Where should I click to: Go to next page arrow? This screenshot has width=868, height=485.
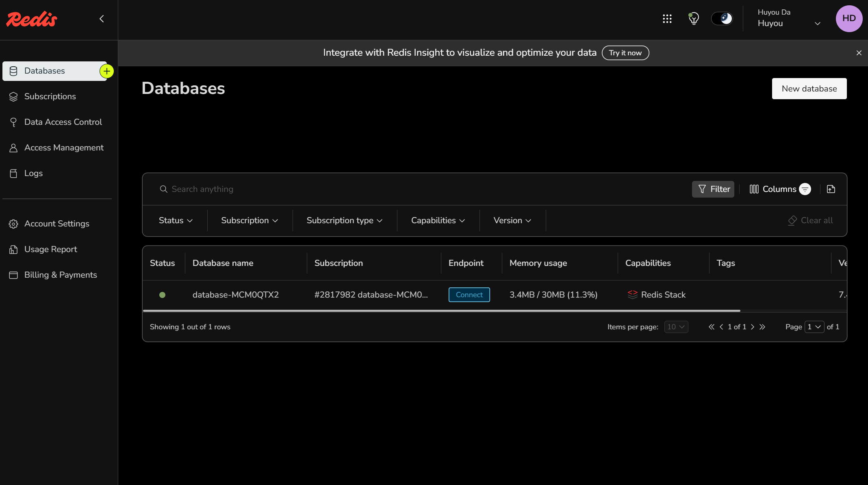coord(752,327)
